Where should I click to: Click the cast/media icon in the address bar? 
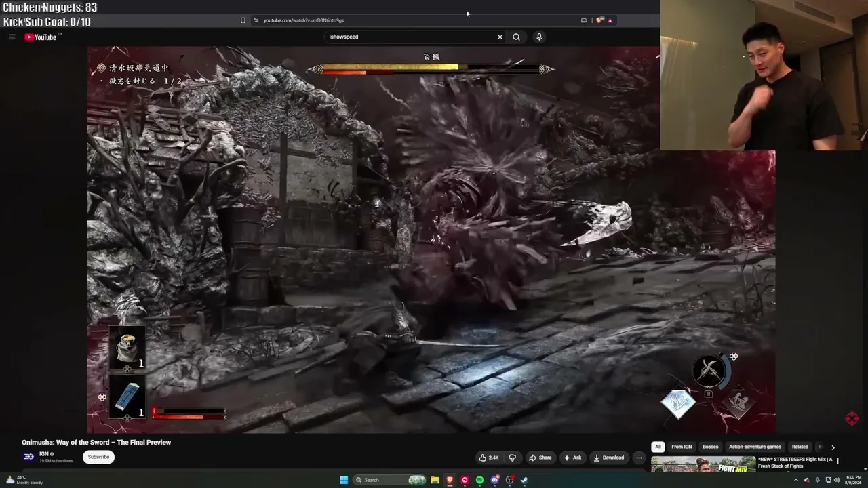[584, 20]
